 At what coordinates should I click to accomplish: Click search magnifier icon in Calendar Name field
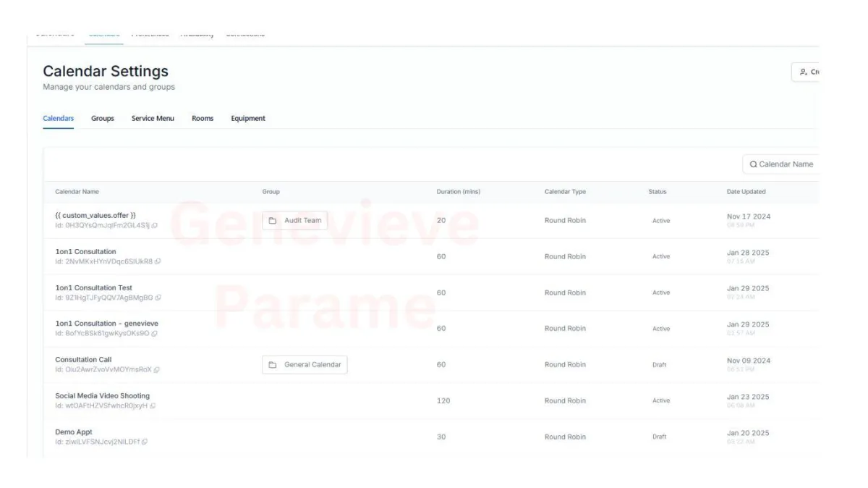tap(754, 164)
